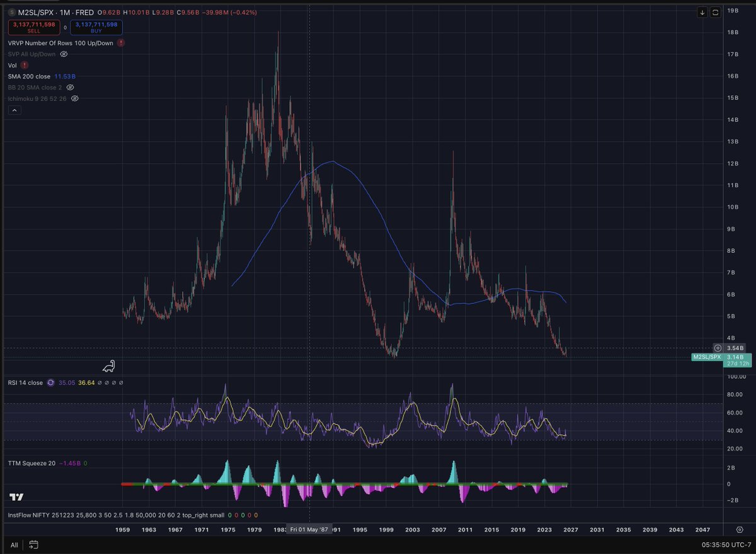756x554 pixels.
Task: Click 2003 on the time axis
Action: coord(412,531)
